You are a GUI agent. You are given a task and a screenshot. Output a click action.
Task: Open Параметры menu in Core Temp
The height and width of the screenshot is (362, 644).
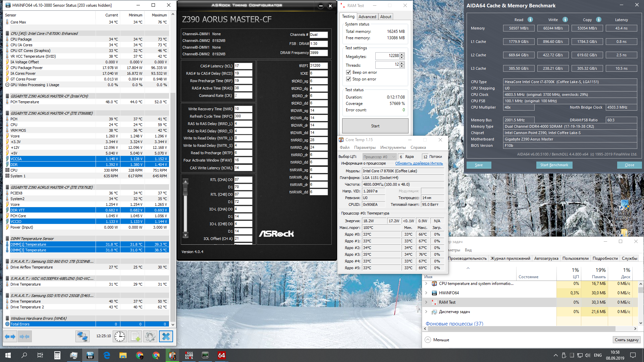click(x=365, y=147)
